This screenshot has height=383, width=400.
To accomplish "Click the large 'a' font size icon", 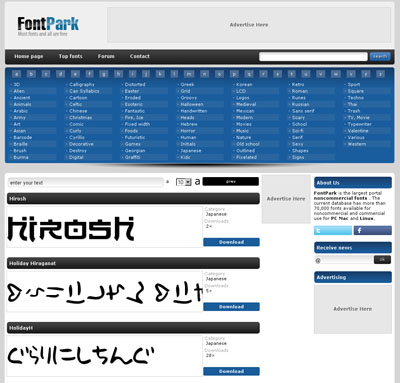I will pyautogui.click(x=197, y=182).
